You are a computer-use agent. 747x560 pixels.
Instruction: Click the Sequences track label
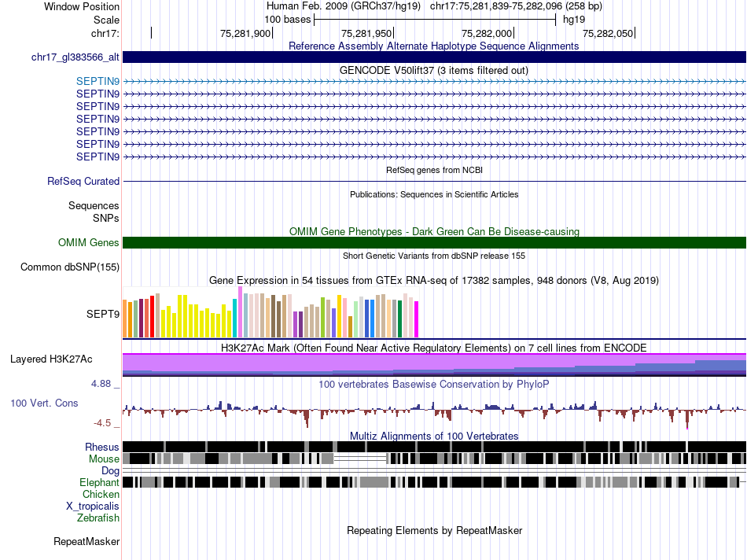(x=94, y=205)
